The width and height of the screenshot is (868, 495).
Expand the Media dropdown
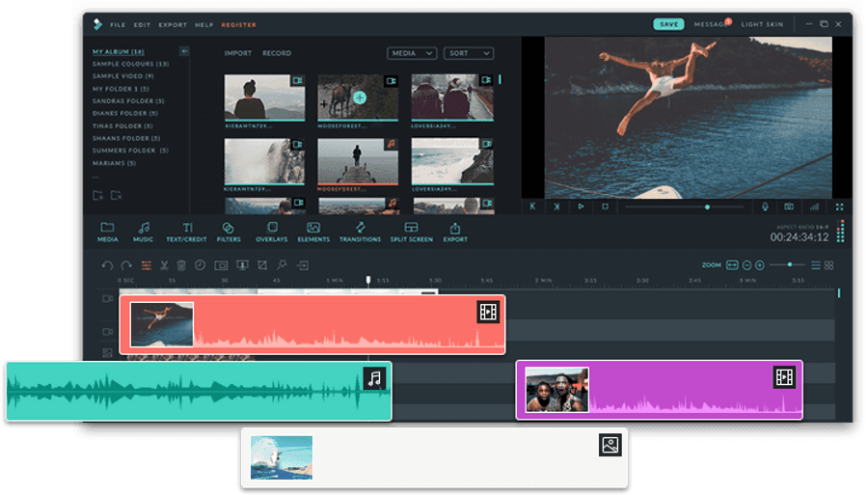click(412, 53)
